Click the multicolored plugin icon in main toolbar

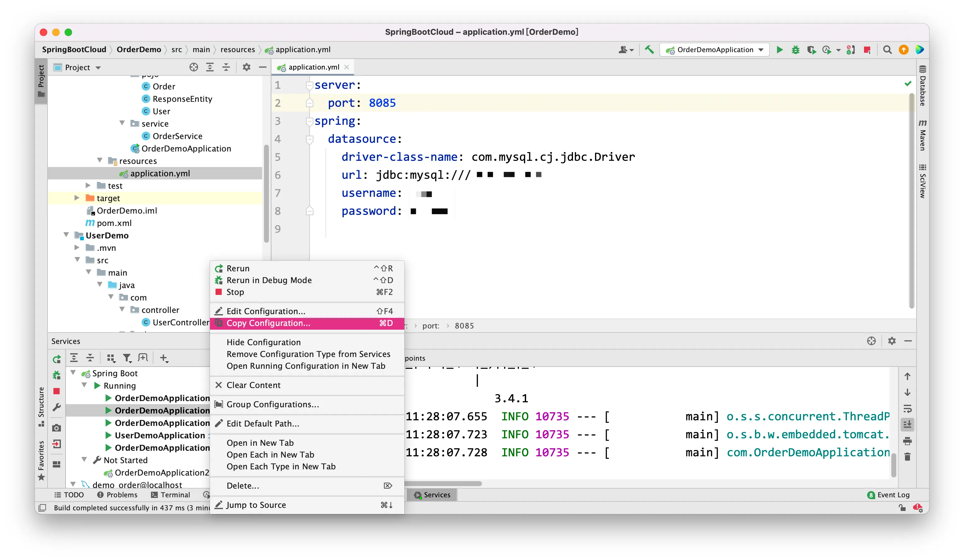[x=920, y=50]
